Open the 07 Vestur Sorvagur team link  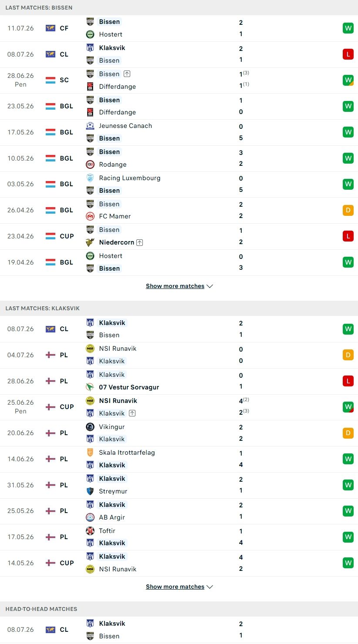(x=129, y=387)
